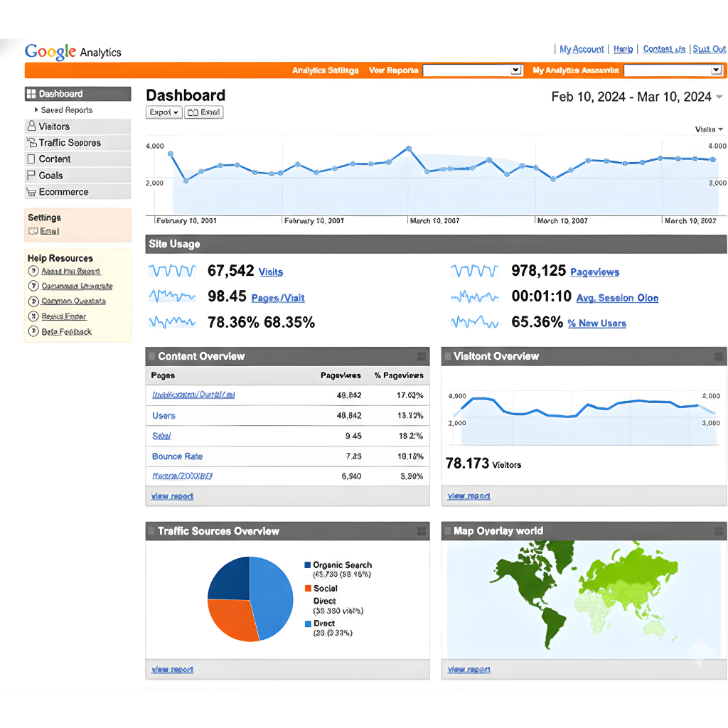The image size is (728, 728).
Task: Open the Visits graph metric dropdown
Action: [x=709, y=129]
